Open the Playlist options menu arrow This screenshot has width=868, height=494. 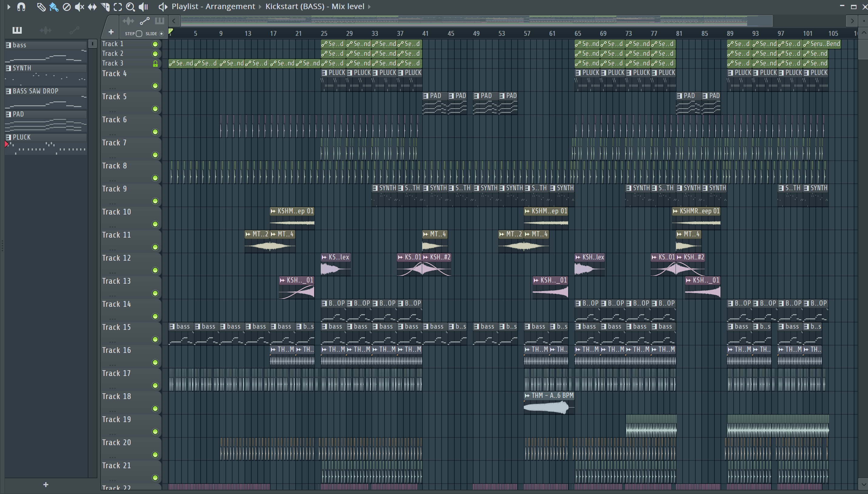coord(9,6)
